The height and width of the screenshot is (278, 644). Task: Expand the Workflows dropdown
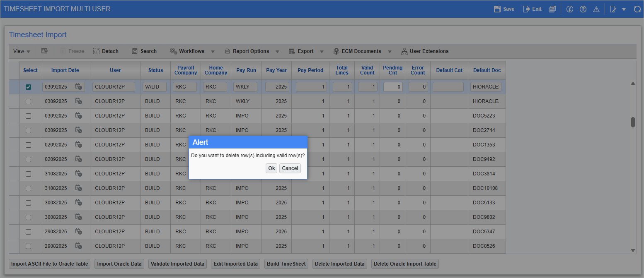192,51
